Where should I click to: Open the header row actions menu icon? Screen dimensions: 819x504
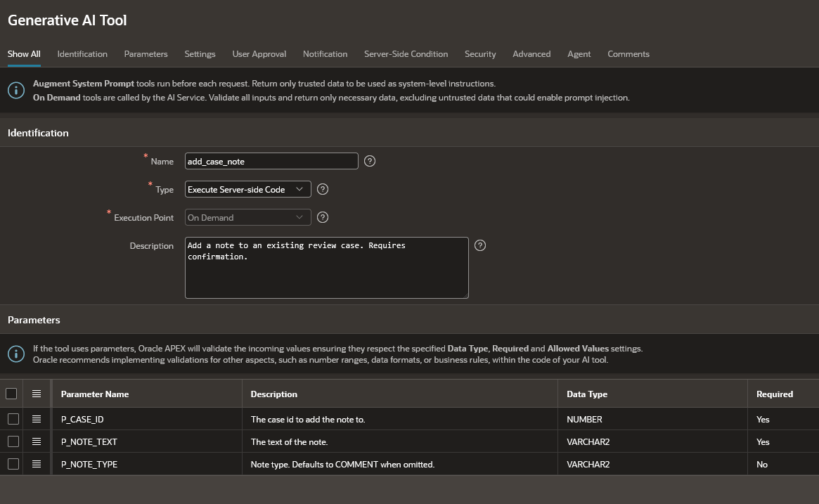coord(37,394)
